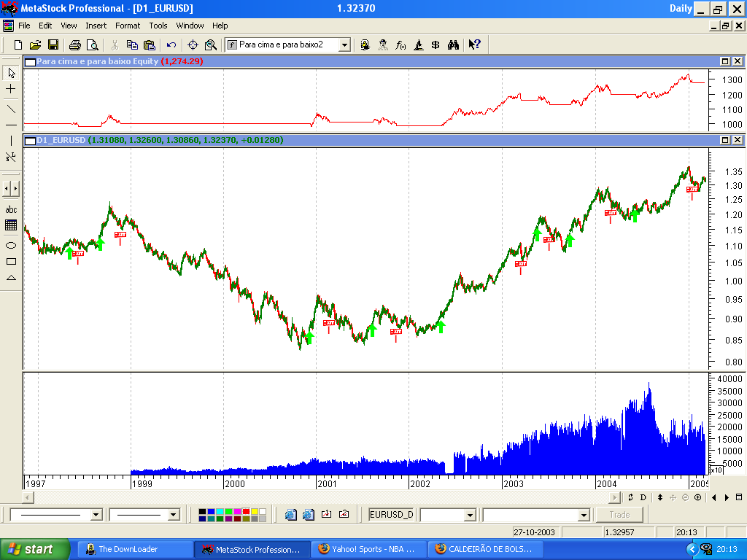Select the red color swatch
The height and width of the screenshot is (560, 747).
247,513
